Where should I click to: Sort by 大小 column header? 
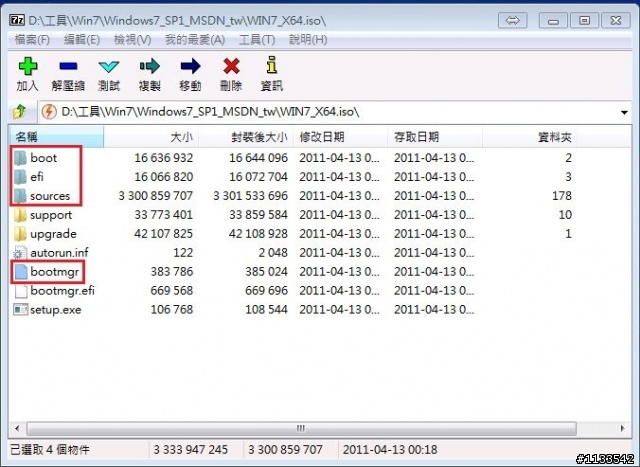tap(151, 137)
